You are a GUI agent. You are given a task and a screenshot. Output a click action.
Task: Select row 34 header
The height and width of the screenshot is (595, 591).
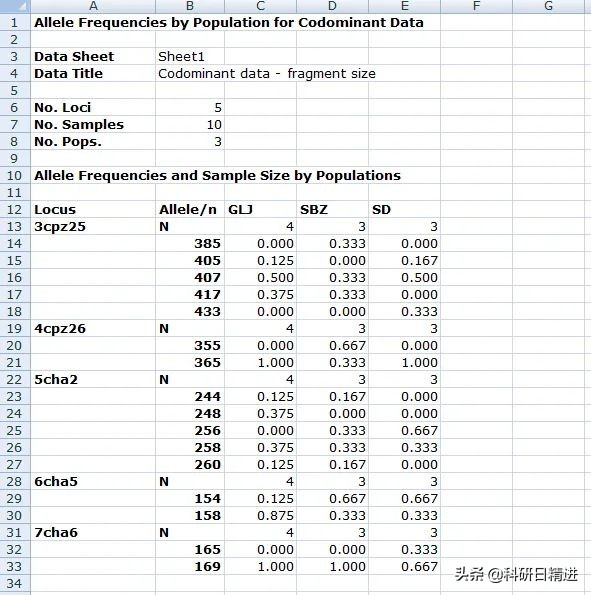(14, 584)
